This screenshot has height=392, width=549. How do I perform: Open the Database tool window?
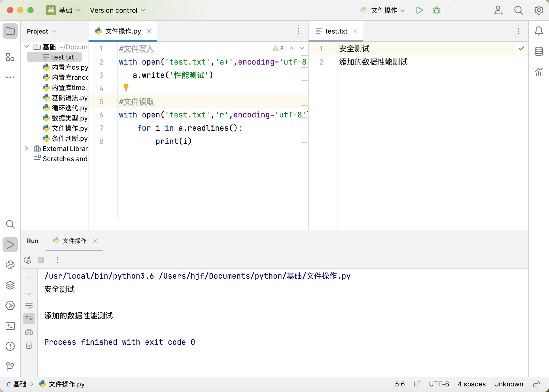tap(539, 52)
